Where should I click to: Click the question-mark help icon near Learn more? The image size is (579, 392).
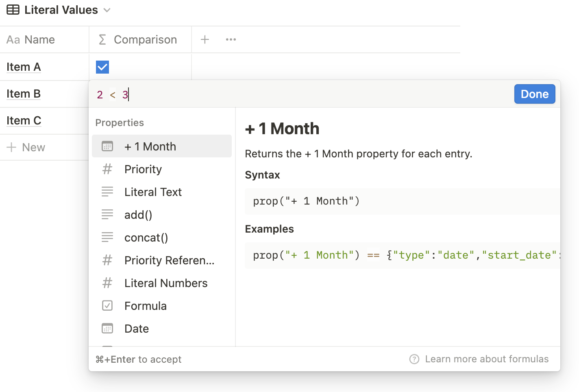coord(414,359)
